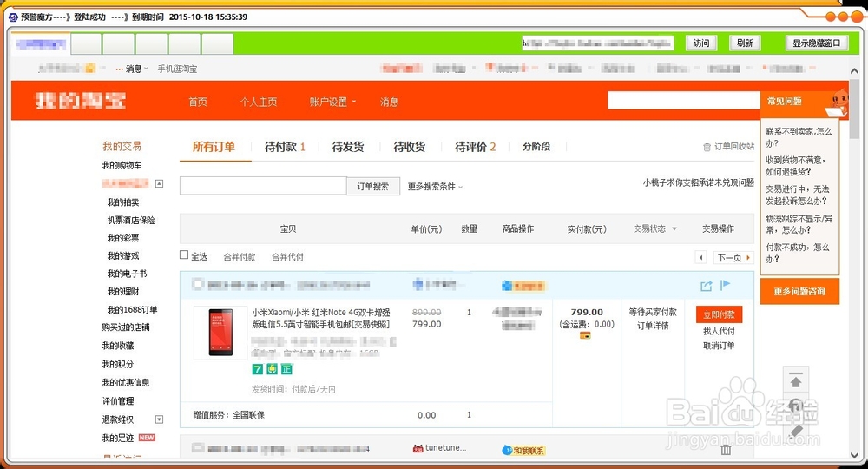Collapse the sidebar section above 我的拍卖

(159, 183)
